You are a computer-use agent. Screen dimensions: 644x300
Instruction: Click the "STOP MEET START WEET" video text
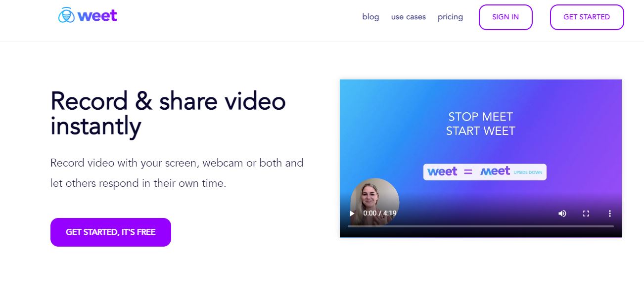coord(481,124)
